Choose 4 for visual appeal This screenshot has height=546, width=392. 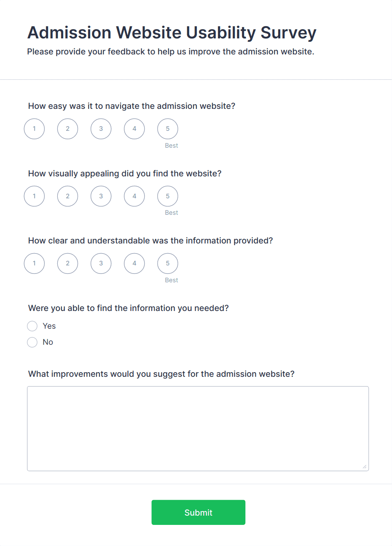click(x=134, y=196)
